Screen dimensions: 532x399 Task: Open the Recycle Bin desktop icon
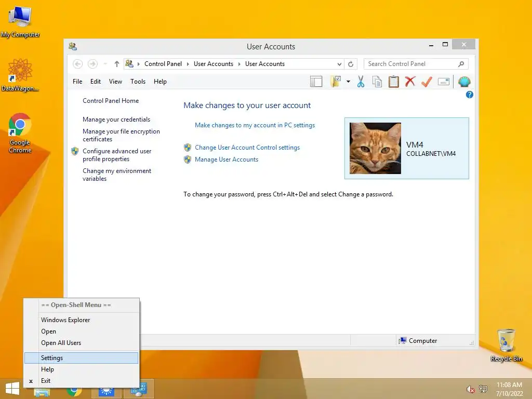click(x=506, y=345)
